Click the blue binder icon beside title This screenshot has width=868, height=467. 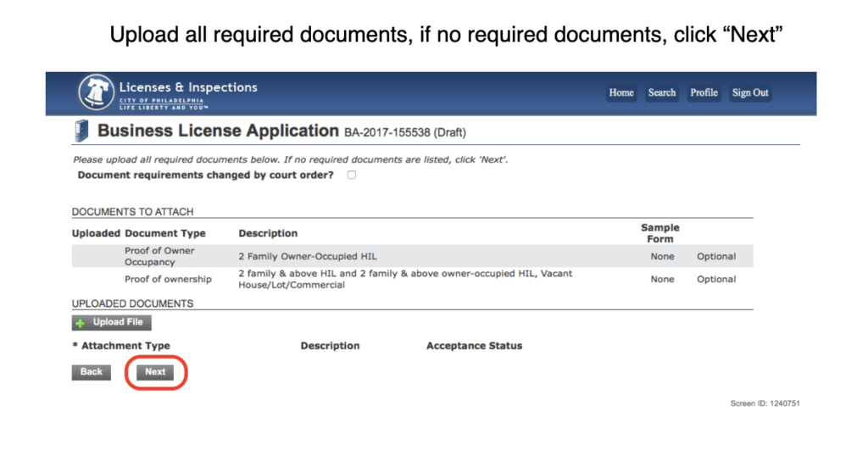pos(81,131)
